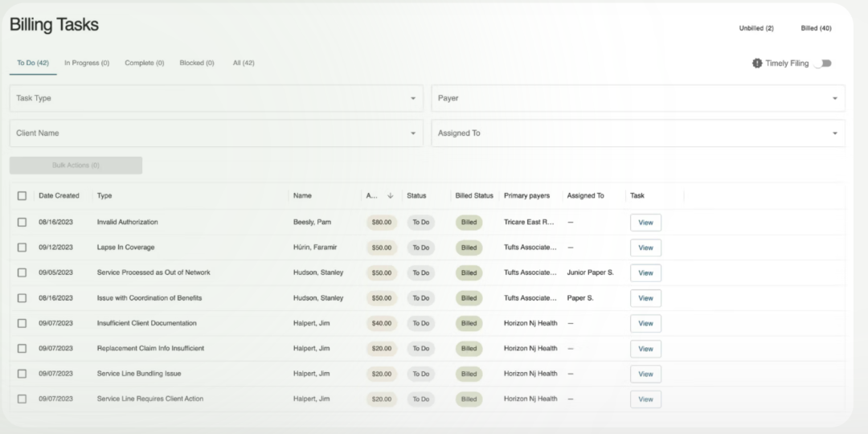Filter by Billed (40)
The height and width of the screenshot is (434, 868).
[x=816, y=28]
